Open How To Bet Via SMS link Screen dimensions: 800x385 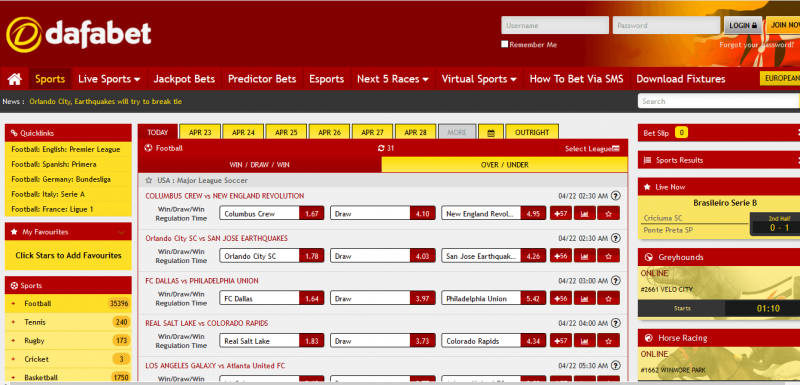coord(577,79)
